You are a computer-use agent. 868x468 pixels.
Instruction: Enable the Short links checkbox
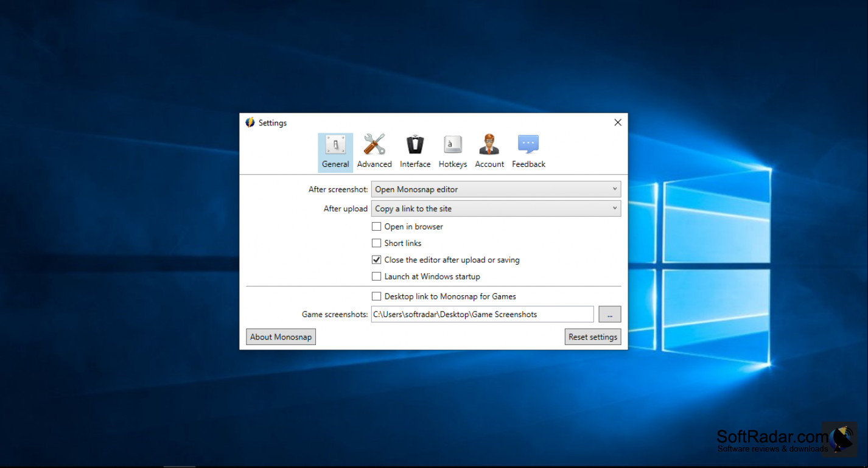tap(377, 243)
